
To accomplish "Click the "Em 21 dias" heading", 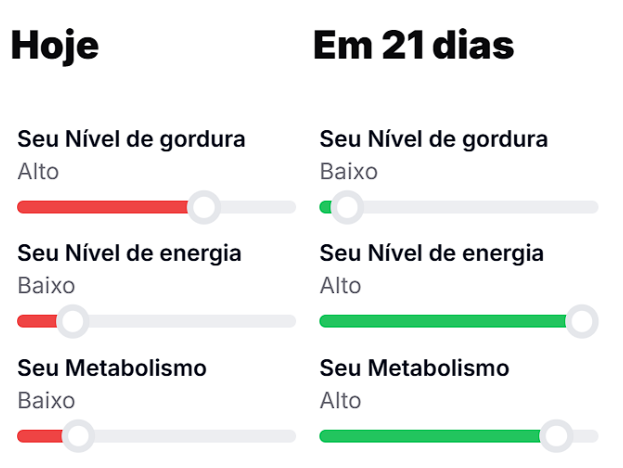I will [x=413, y=46].
